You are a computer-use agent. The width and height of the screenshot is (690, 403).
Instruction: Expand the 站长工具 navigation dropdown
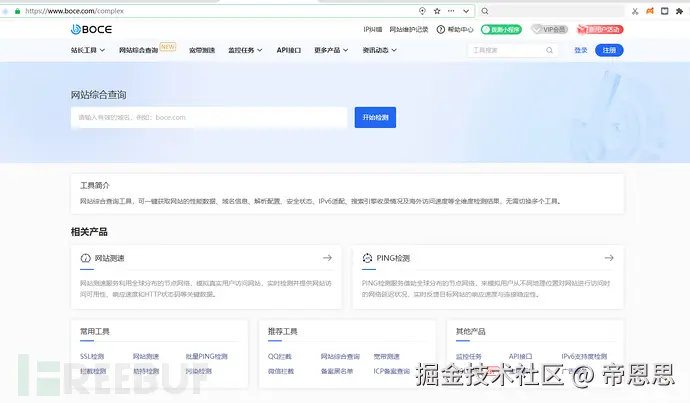coord(88,50)
